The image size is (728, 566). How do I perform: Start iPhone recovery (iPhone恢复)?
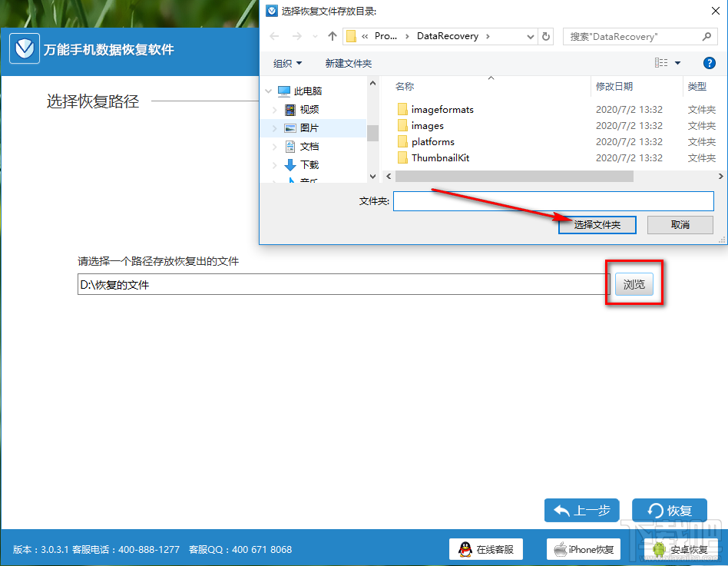[x=584, y=549]
